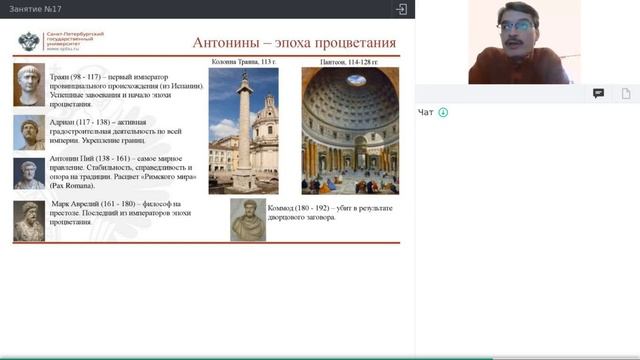Viewport: 640px width, 360px height.
Task: Open the chat tab icon
Action: click(x=598, y=93)
